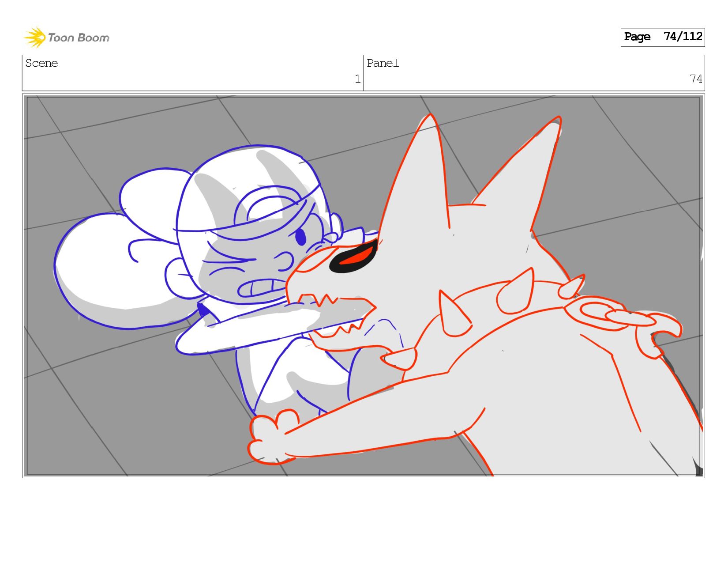Click the scene number 1
This screenshot has width=728, height=563.
tap(358, 79)
